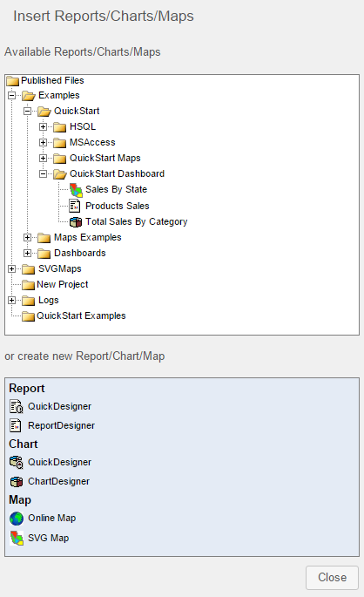The image size is (364, 597).
Task: Select the QuickStart Examples folder
Action: (81, 315)
